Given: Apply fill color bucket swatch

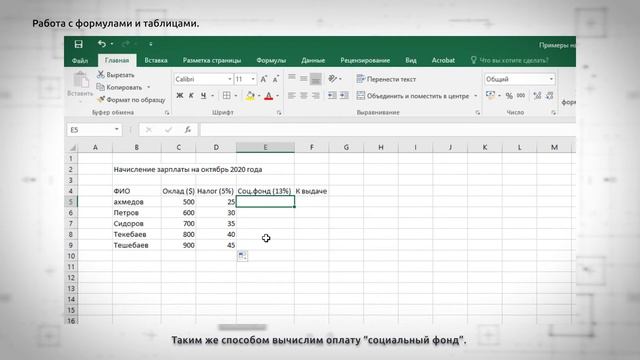Looking at the screenshot, I should (x=250, y=96).
